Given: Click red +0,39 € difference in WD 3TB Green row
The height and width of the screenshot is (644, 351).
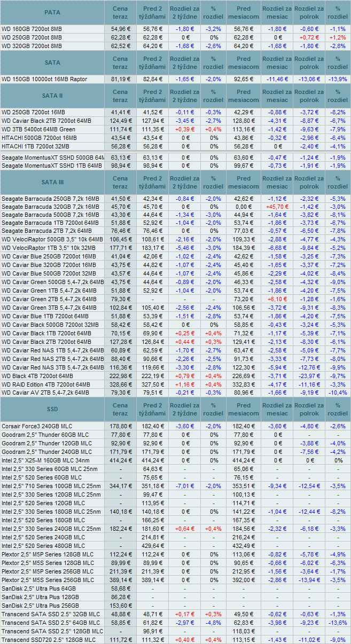Looking at the screenshot, I should click(x=184, y=129).
